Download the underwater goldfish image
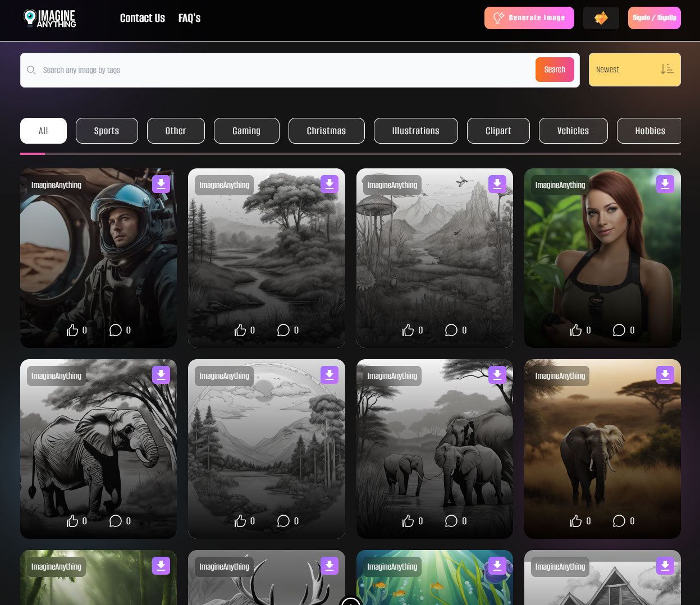 pyautogui.click(x=497, y=566)
